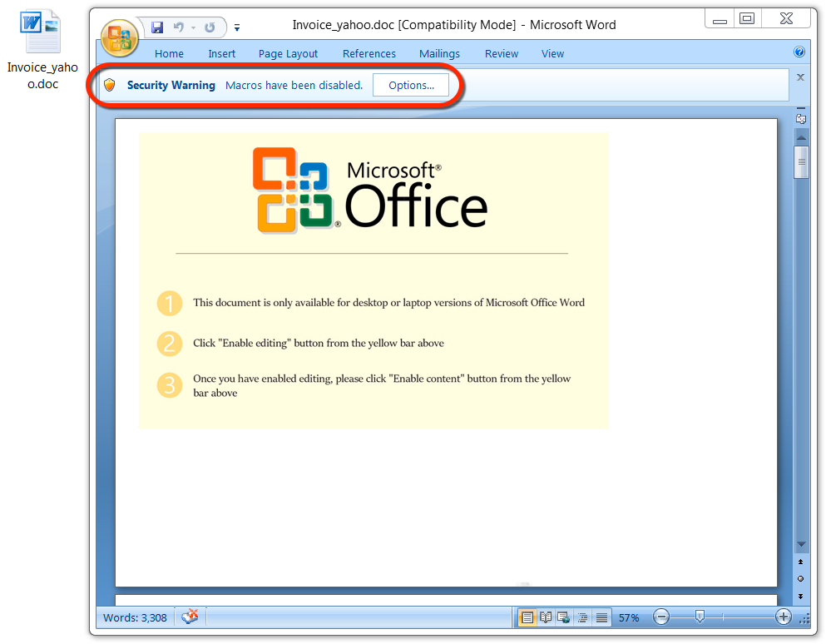Click the vertical scrollbar up arrow
The image size is (826, 644).
coord(801,137)
